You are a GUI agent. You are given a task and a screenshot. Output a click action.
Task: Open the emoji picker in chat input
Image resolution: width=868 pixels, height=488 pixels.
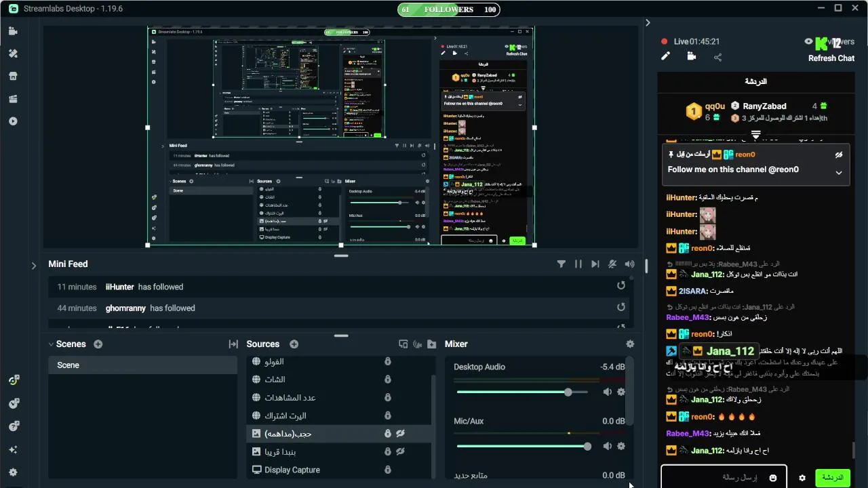pos(773,478)
